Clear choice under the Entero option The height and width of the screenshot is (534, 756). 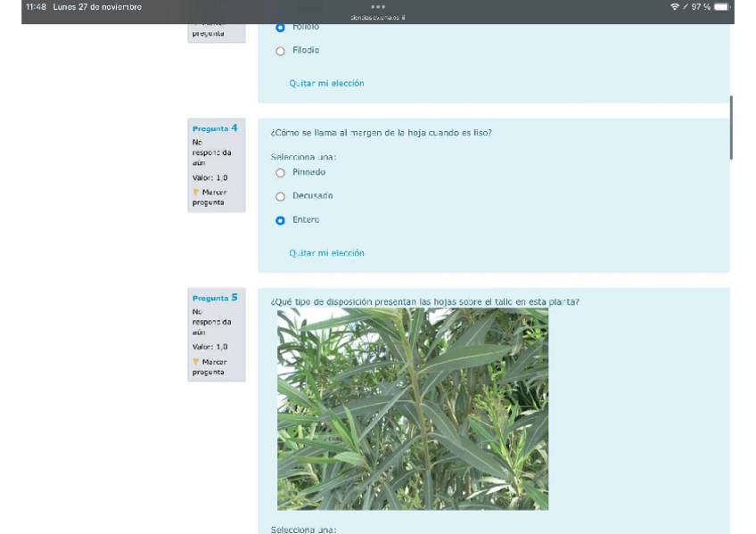pos(326,253)
